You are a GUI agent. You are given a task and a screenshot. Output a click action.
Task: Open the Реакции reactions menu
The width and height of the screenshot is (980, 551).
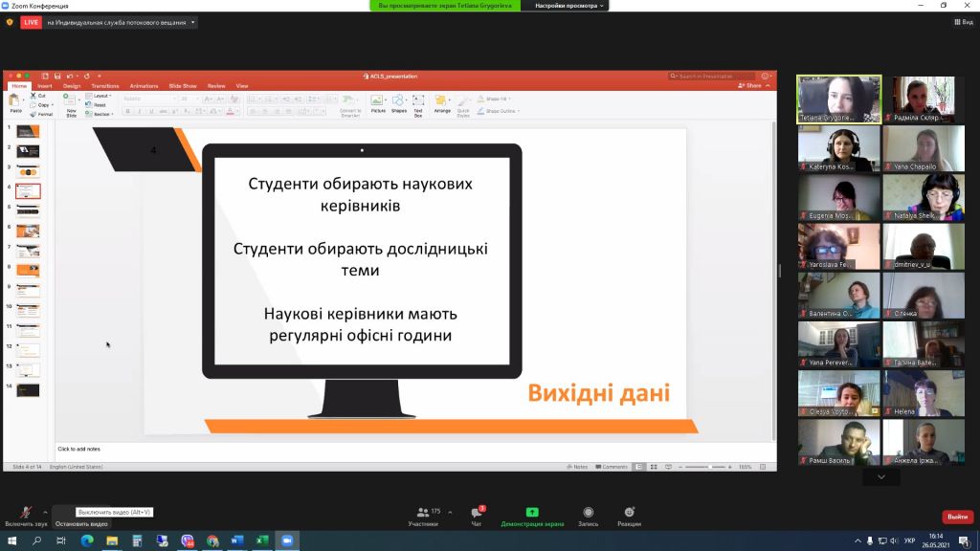(x=629, y=517)
